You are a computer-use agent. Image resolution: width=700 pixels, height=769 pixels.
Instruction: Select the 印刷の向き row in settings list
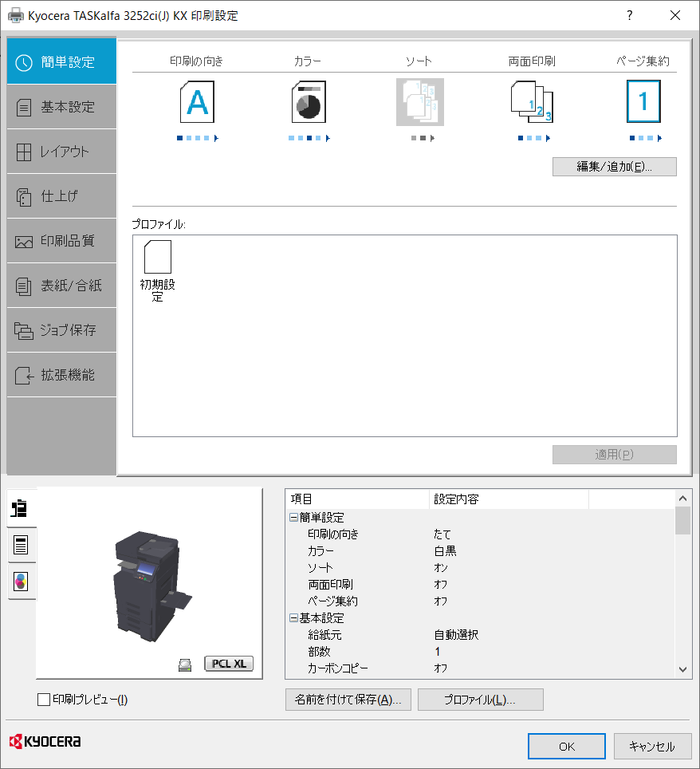coord(481,534)
